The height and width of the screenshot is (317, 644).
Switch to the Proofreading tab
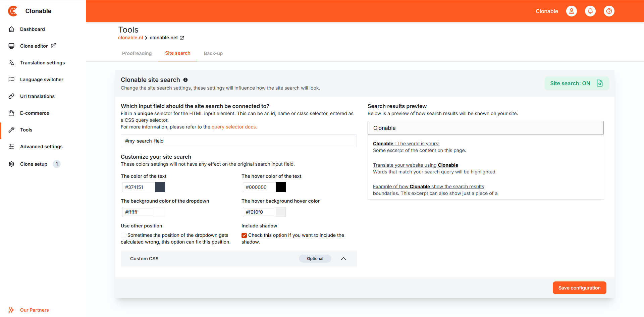137,53
